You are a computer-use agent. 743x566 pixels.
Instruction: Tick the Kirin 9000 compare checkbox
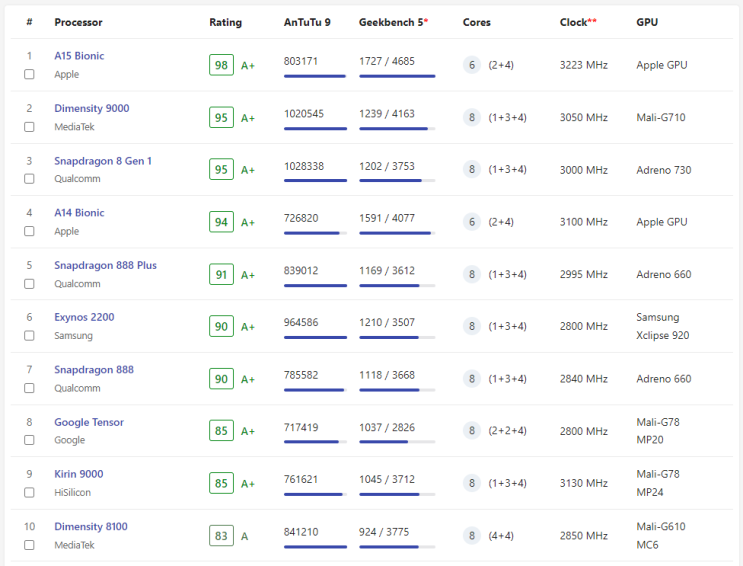click(x=29, y=493)
